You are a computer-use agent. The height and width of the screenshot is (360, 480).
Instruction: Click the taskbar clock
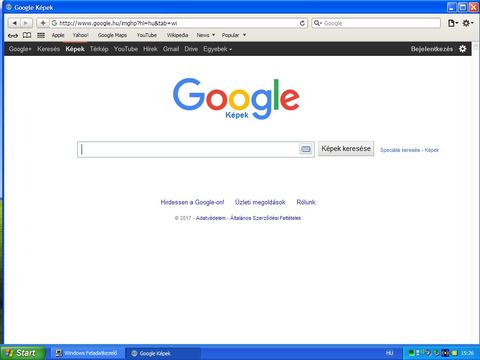(x=467, y=353)
